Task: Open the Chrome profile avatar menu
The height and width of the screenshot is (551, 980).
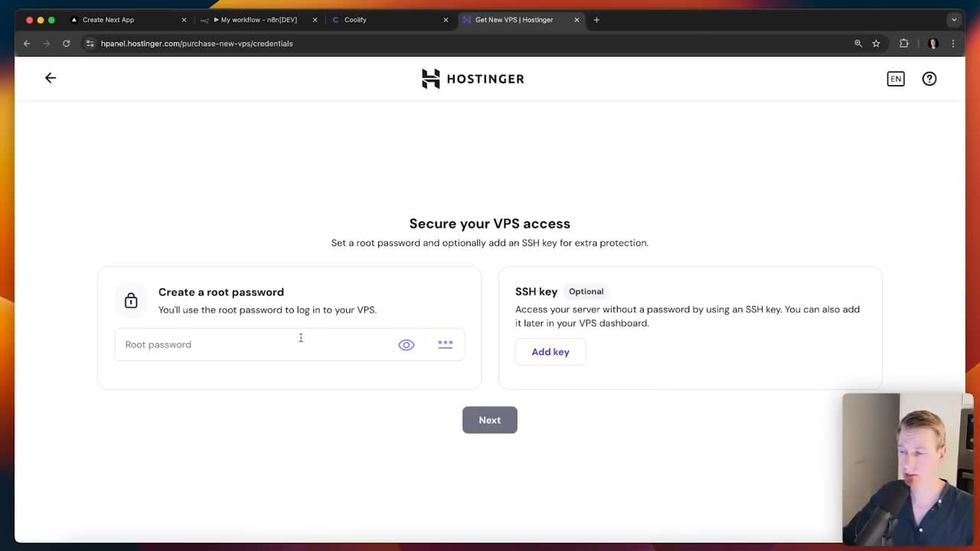Action: [933, 44]
